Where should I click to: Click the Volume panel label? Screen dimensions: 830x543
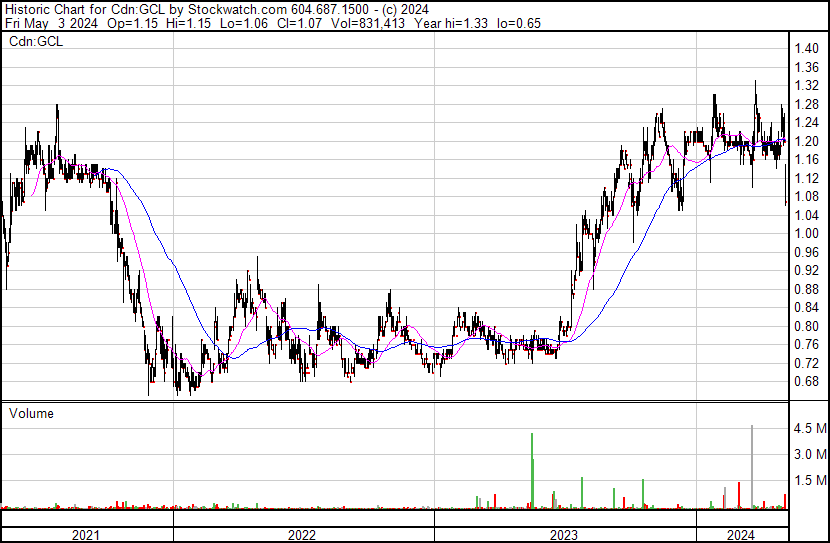(31, 413)
